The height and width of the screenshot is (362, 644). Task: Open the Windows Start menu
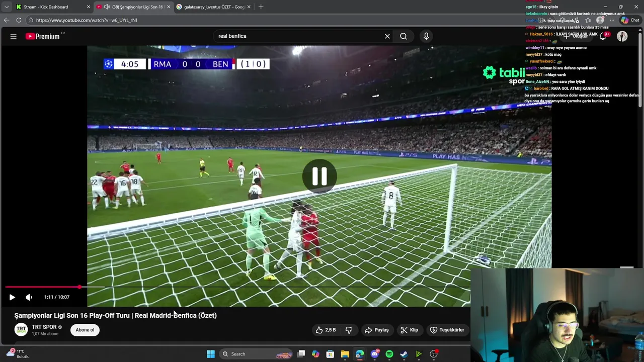[211, 354]
